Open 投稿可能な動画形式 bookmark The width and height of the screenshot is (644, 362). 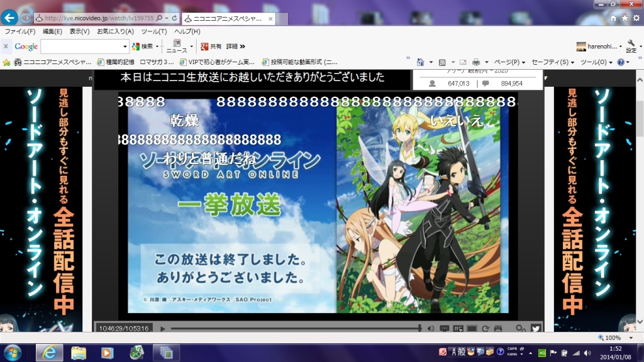(300, 62)
